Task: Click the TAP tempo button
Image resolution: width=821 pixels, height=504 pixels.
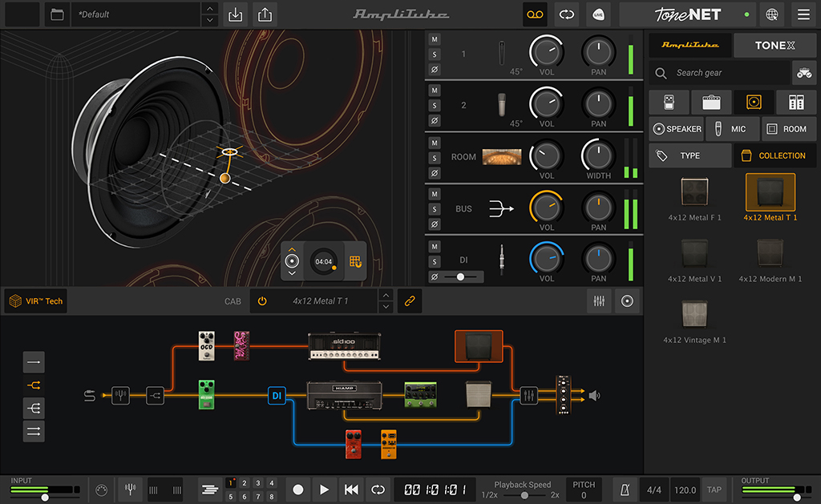Action: pos(713,489)
